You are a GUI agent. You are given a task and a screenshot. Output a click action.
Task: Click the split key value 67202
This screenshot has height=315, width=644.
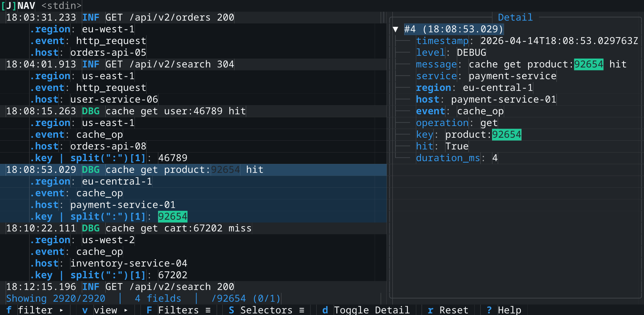pos(173,275)
